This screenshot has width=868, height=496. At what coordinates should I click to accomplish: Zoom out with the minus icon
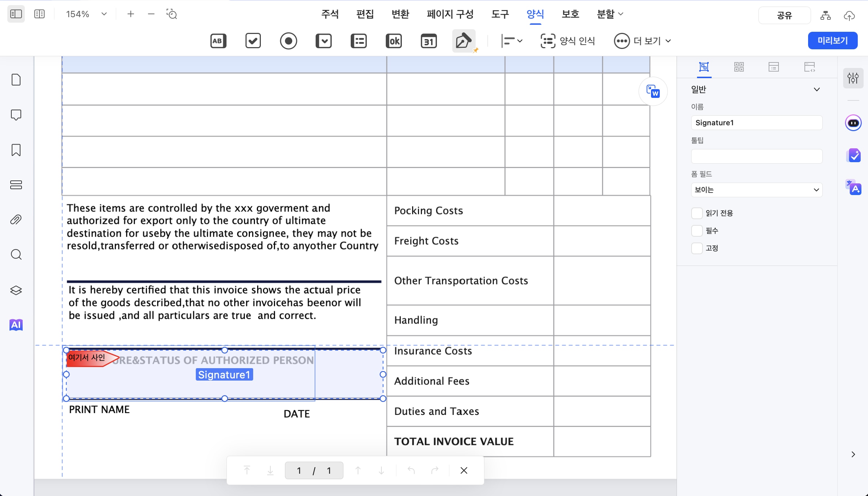[151, 14]
